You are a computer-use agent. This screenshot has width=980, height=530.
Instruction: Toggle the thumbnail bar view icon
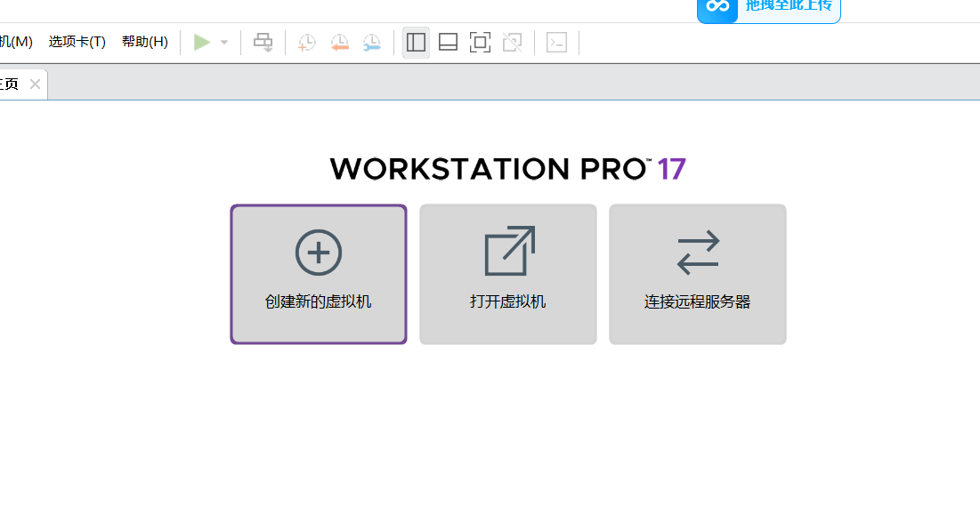pos(448,43)
